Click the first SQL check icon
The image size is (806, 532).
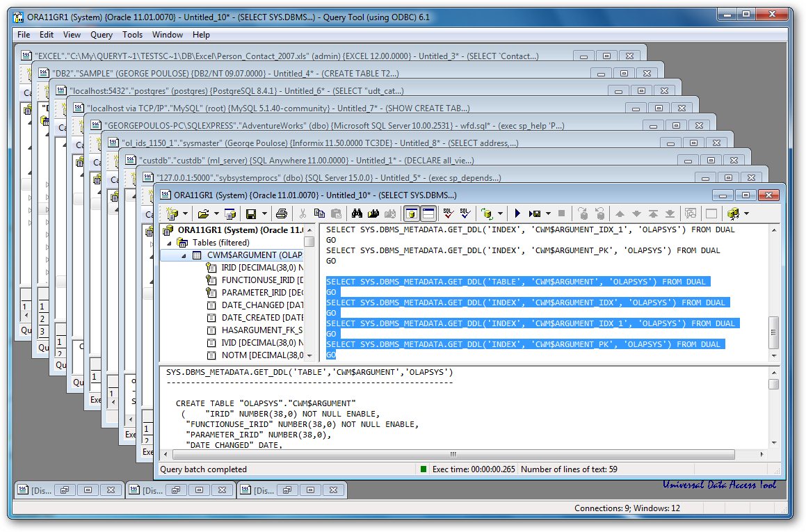tap(449, 213)
